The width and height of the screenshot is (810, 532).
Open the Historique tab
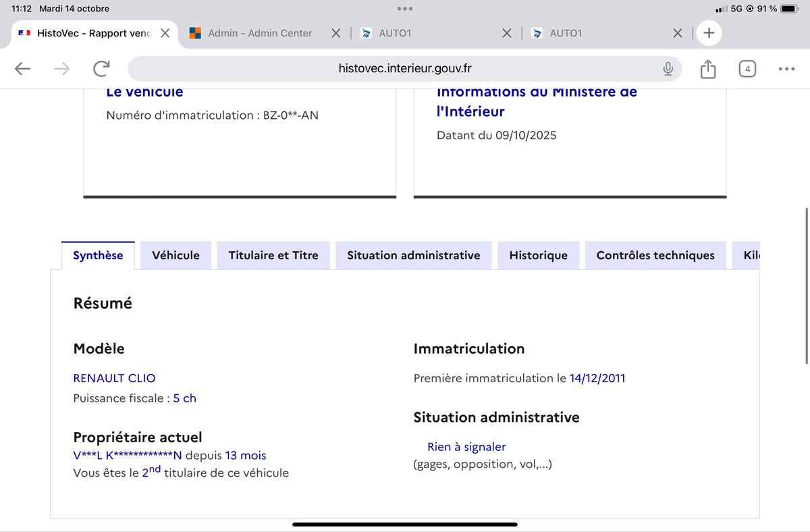click(538, 255)
